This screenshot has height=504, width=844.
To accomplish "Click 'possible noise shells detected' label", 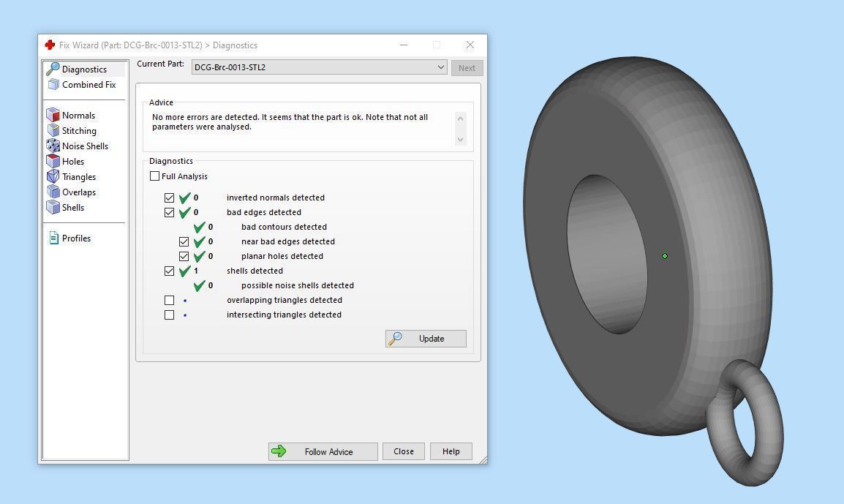I will [x=298, y=285].
